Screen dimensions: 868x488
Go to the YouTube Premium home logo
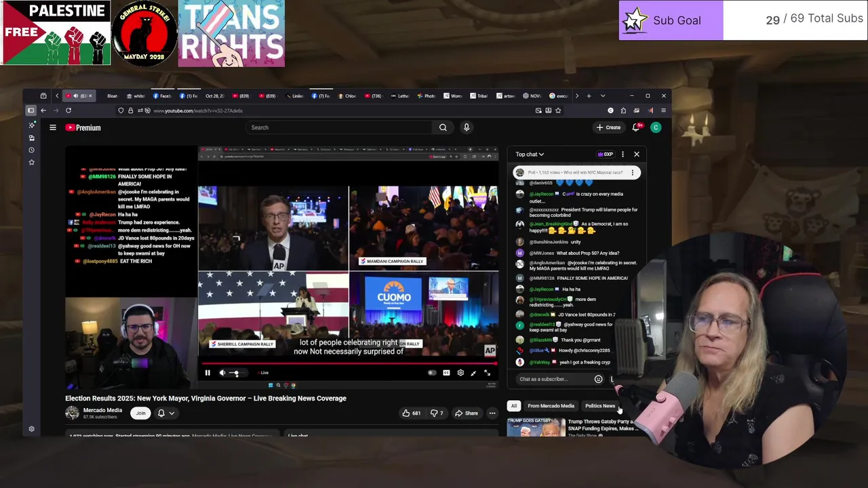tap(83, 127)
